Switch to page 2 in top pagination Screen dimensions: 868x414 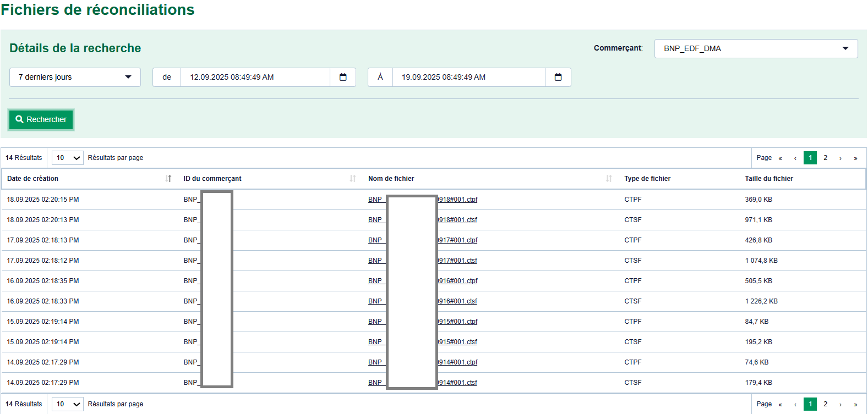pos(825,158)
